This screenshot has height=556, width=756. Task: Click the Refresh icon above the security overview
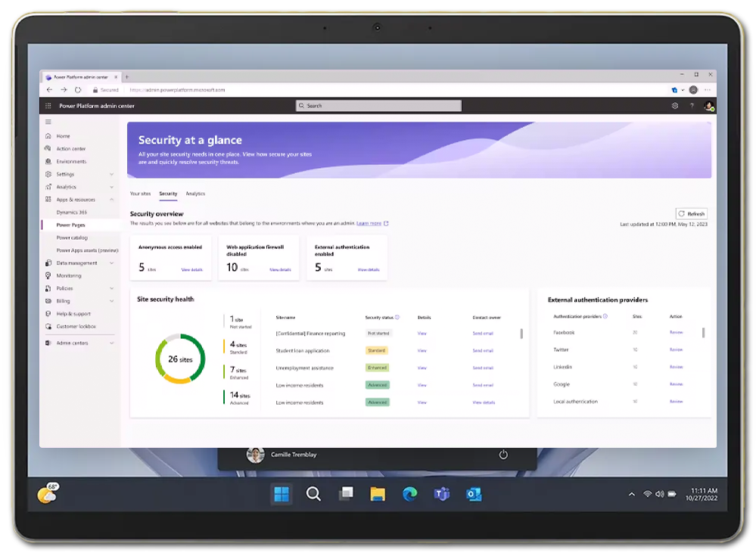pyautogui.click(x=682, y=213)
